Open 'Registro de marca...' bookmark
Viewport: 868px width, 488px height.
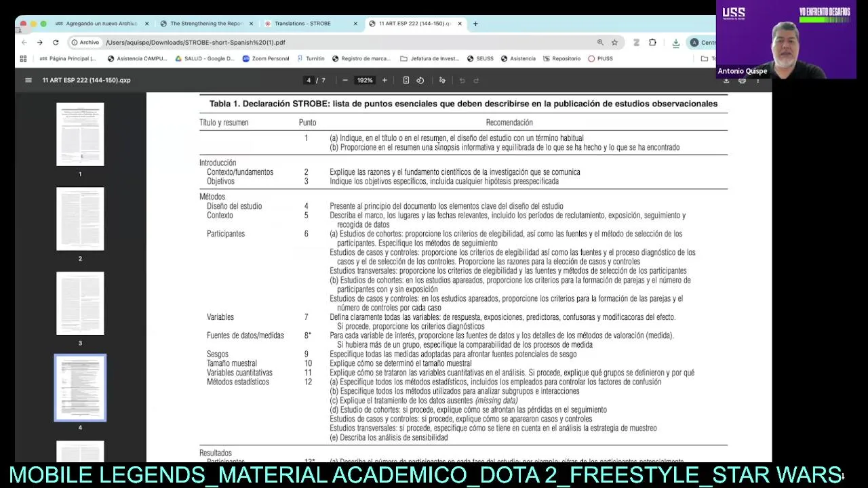coord(361,59)
